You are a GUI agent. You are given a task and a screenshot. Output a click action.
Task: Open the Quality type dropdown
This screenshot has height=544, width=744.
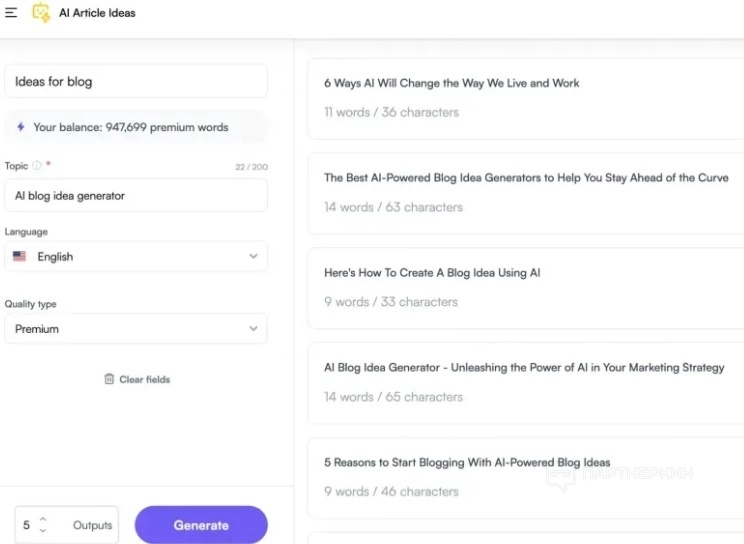253,329
